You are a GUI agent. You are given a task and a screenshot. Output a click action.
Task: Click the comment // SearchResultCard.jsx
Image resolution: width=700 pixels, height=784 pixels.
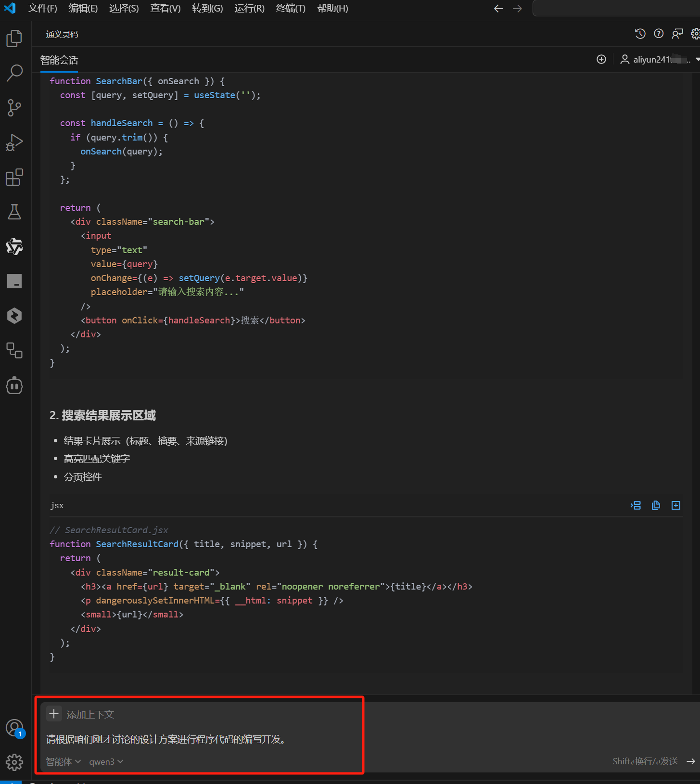(109, 530)
